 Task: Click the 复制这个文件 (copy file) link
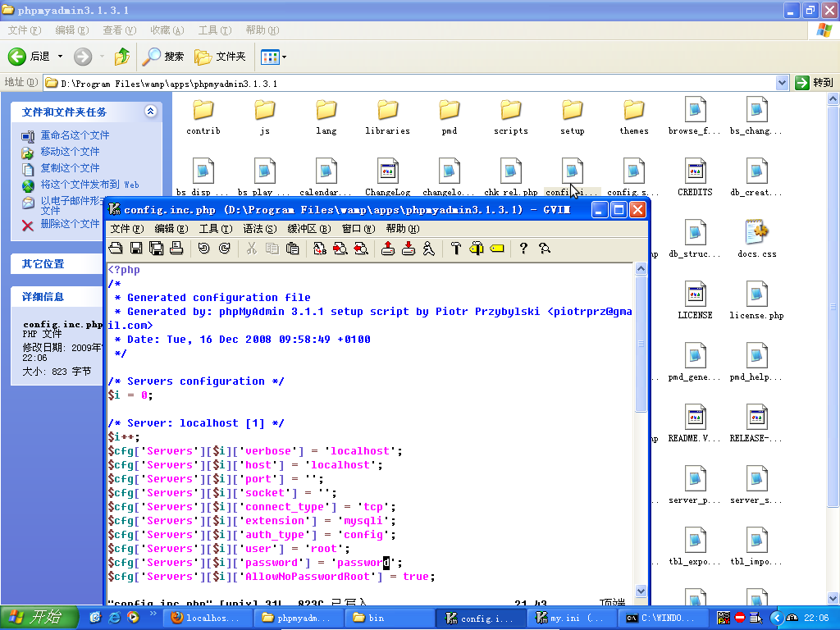[x=71, y=168]
